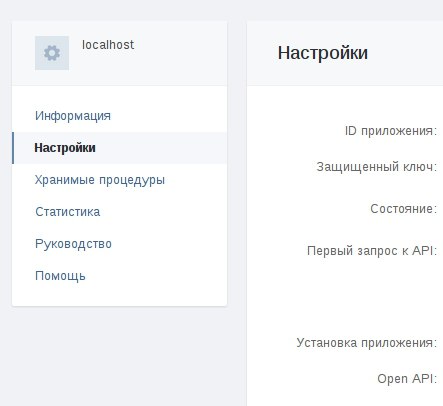The height and width of the screenshot is (406, 443).
Task: Open the Руководство guide link
Action: click(x=73, y=244)
